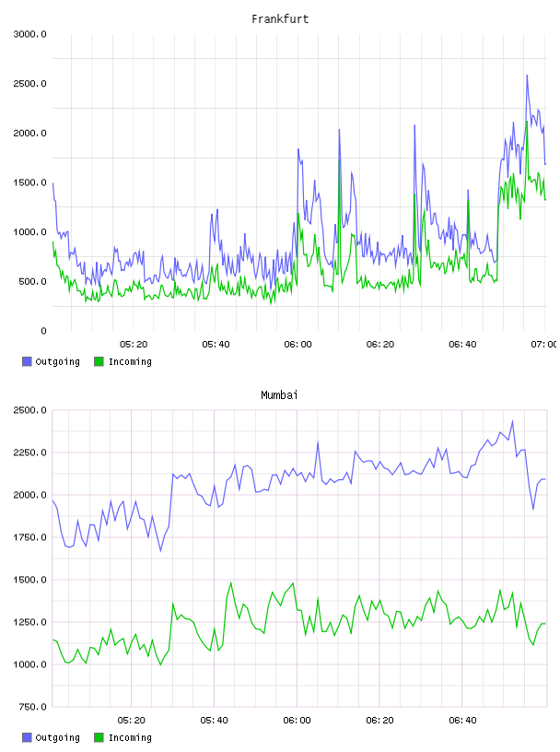Click the 06:20 time label on Mumbai

(379, 720)
